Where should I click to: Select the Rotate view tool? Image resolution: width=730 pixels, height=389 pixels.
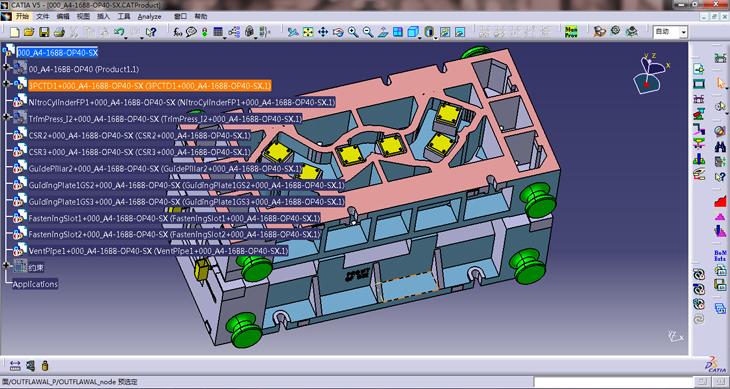coord(338,32)
